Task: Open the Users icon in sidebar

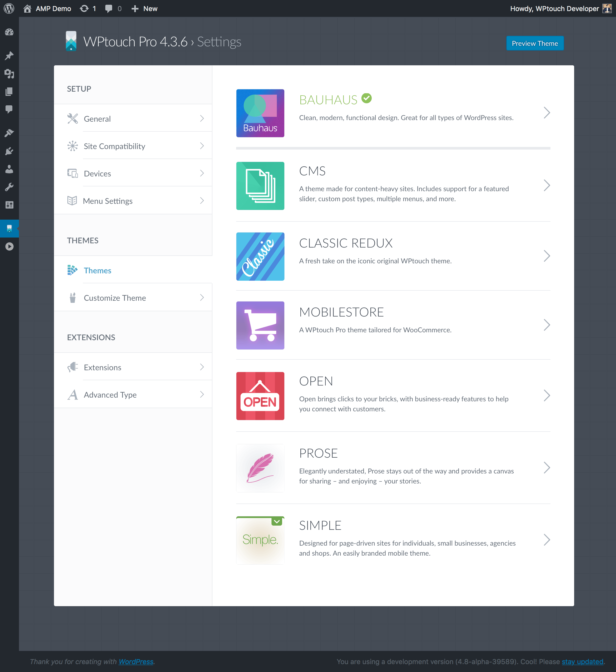Action: pos(9,169)
